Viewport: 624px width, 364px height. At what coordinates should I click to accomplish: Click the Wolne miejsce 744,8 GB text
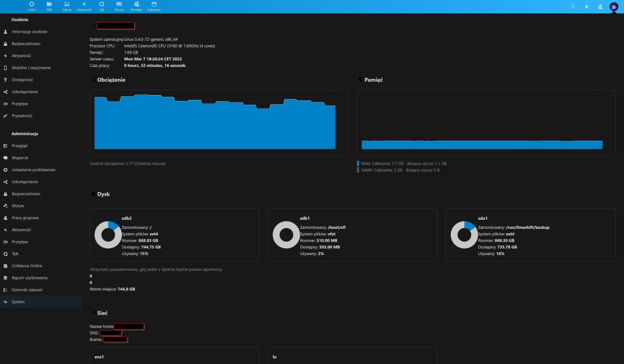[112, 289]
